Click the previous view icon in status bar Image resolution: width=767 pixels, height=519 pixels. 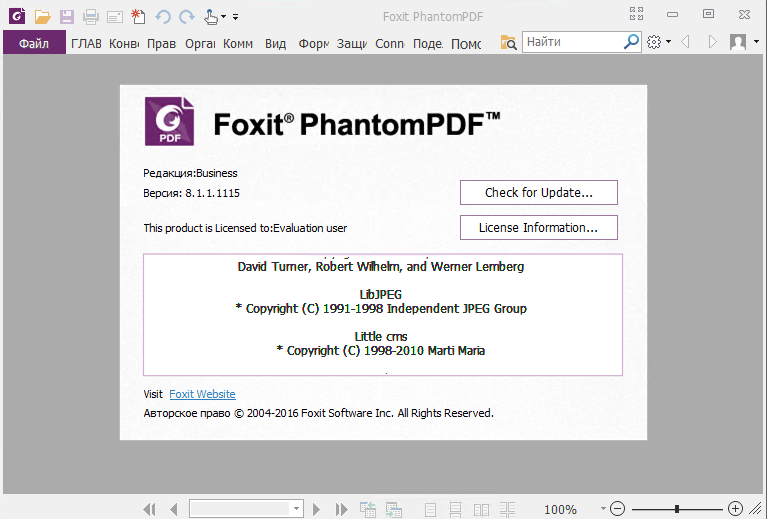367,509
